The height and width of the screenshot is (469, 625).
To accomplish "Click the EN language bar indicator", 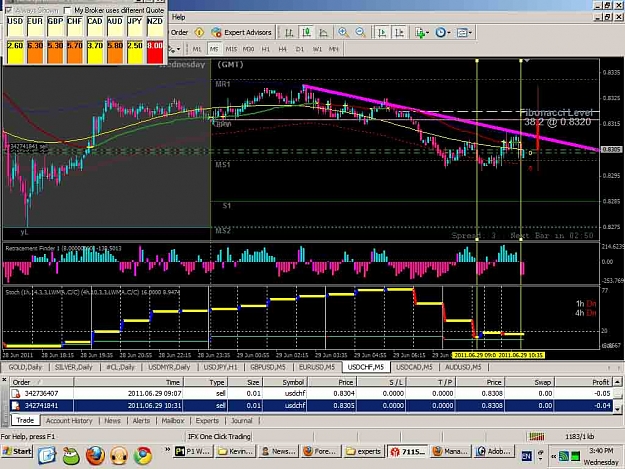I will tap(526, 456).
